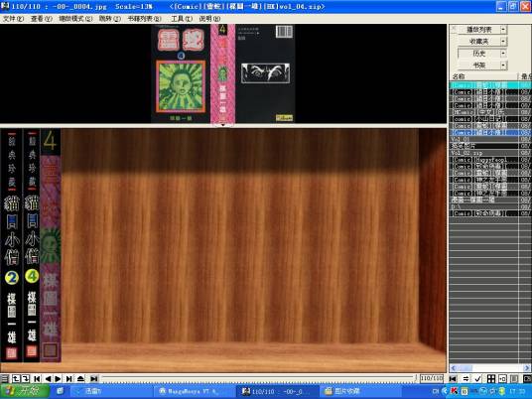Click the page position slider track

click(258, 378)
